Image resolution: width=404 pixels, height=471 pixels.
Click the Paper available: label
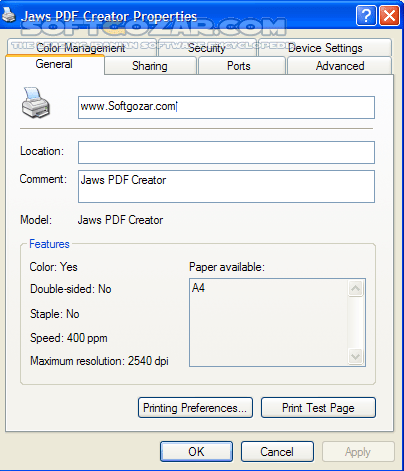tap(227, 267)
